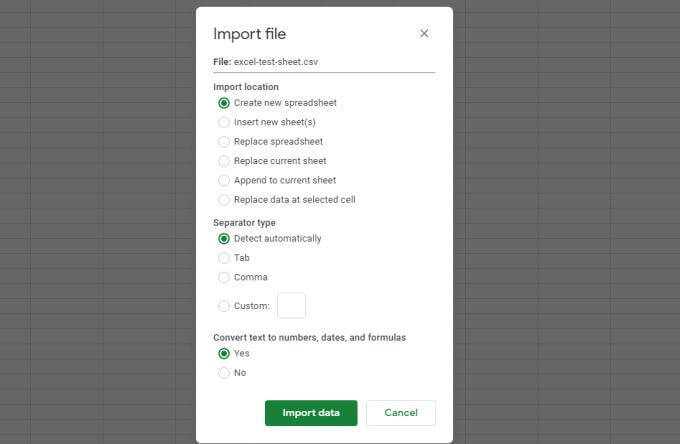This screenshot has width=680, height=444.
Task: Select Create new spreadsheet option
Action: tap(224, 103)
